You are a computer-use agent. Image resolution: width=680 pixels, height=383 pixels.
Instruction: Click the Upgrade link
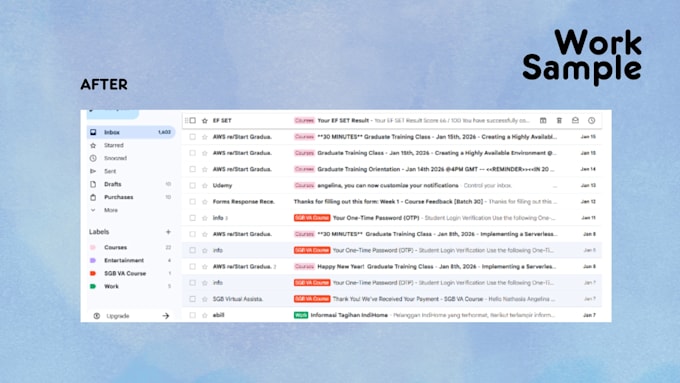(x=118, y=316)
